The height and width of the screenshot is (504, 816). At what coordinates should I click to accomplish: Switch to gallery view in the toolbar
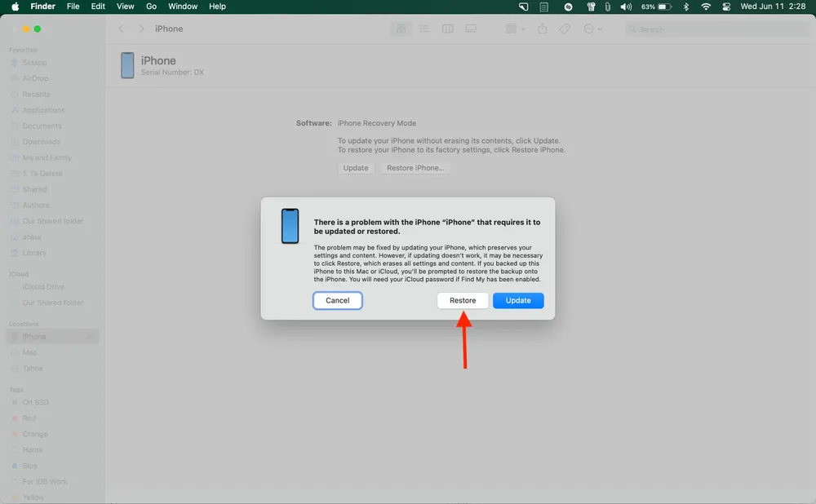pyautogui.click(x=471, y=29)
